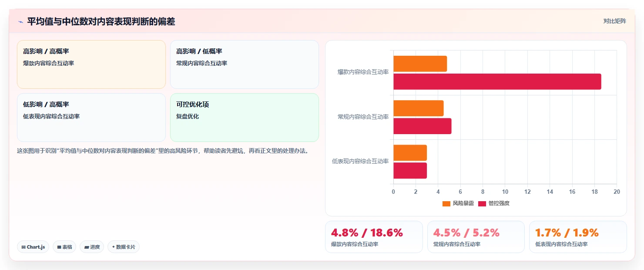Click the icon in the 进度 tag
Viewport: 644px width, 270px height.
87,247
